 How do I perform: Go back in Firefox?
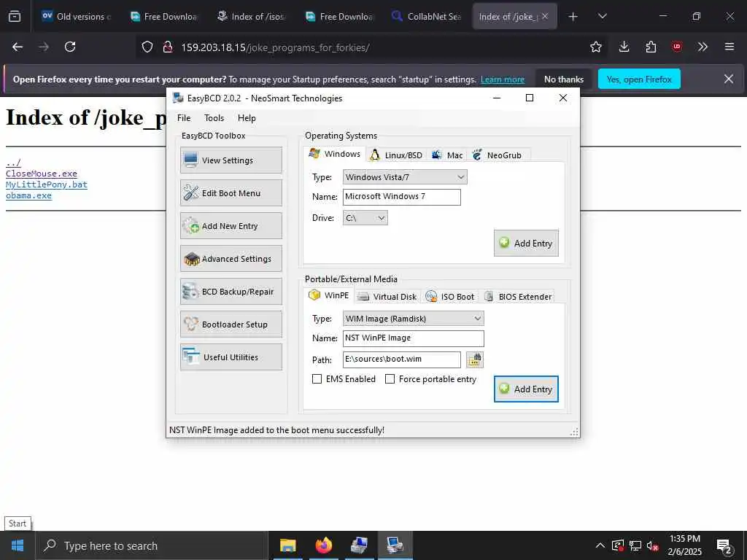(x=18, y=47)
